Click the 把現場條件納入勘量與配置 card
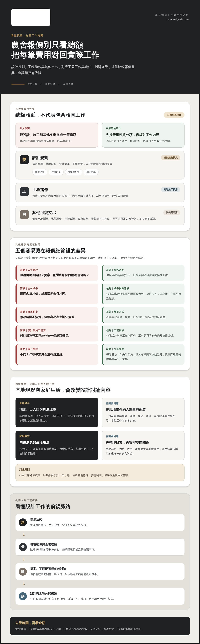The image size is (200, 644). tap(143, 412)
